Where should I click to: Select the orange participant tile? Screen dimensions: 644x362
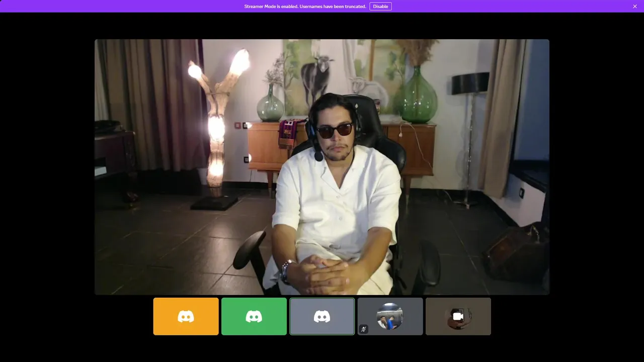pyautogui.click(x=186, y=316)
